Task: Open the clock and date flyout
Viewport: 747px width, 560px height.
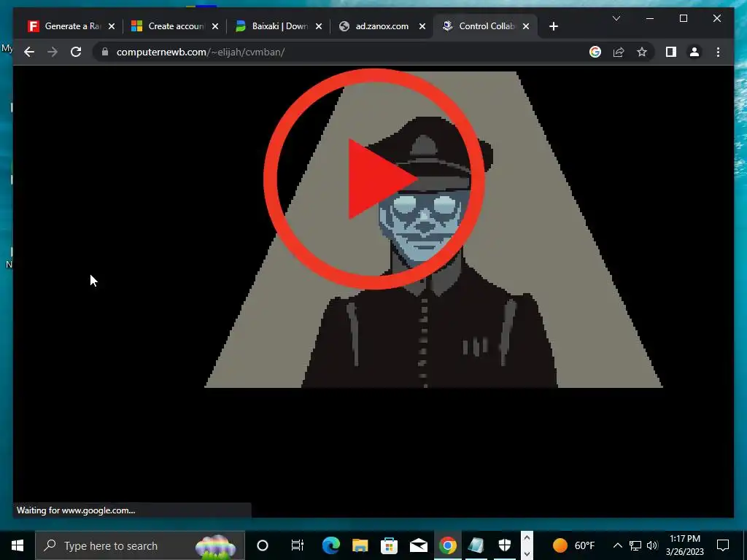Action: pyautogui.click(x=684, y=545)
